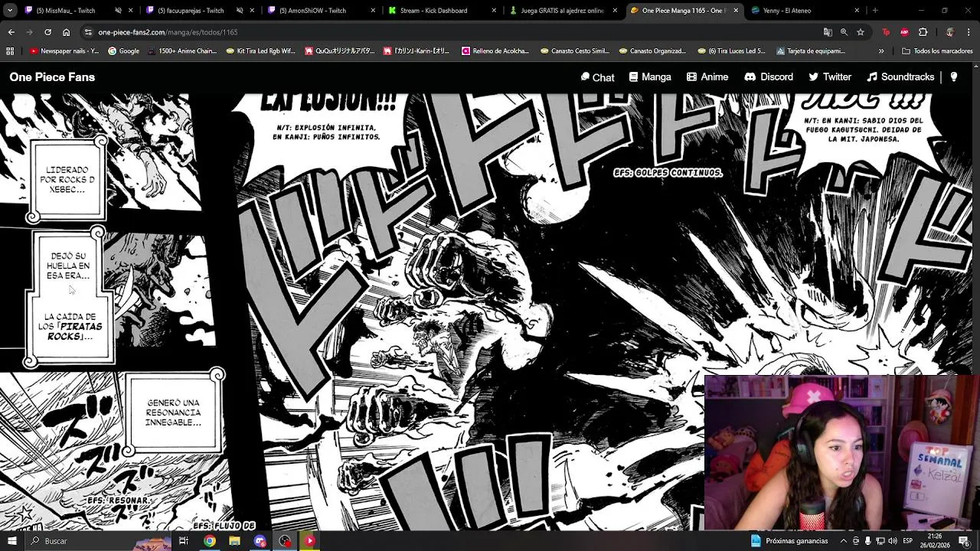Show hidden system tray icons
This screenshot has height=551, width=980.
[843, 541]
